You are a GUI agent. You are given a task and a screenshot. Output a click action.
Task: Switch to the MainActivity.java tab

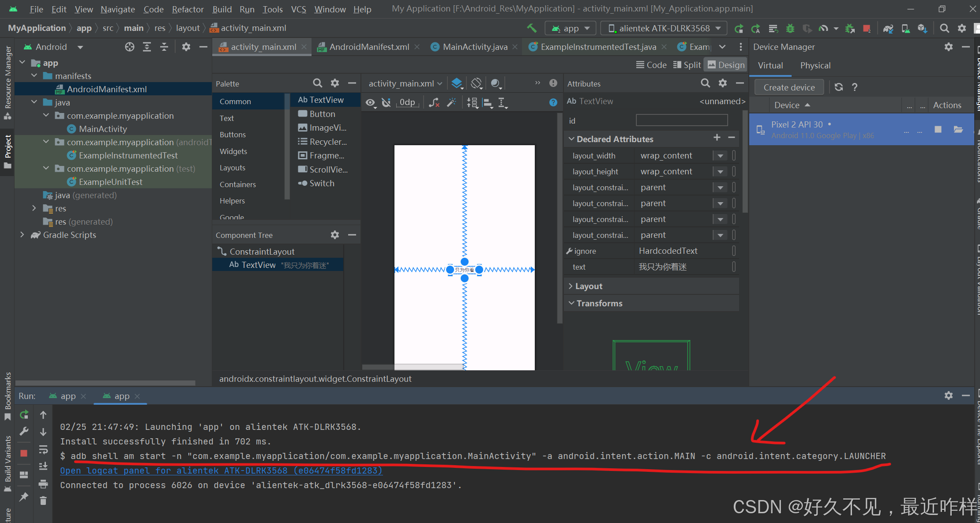(474, 47)
